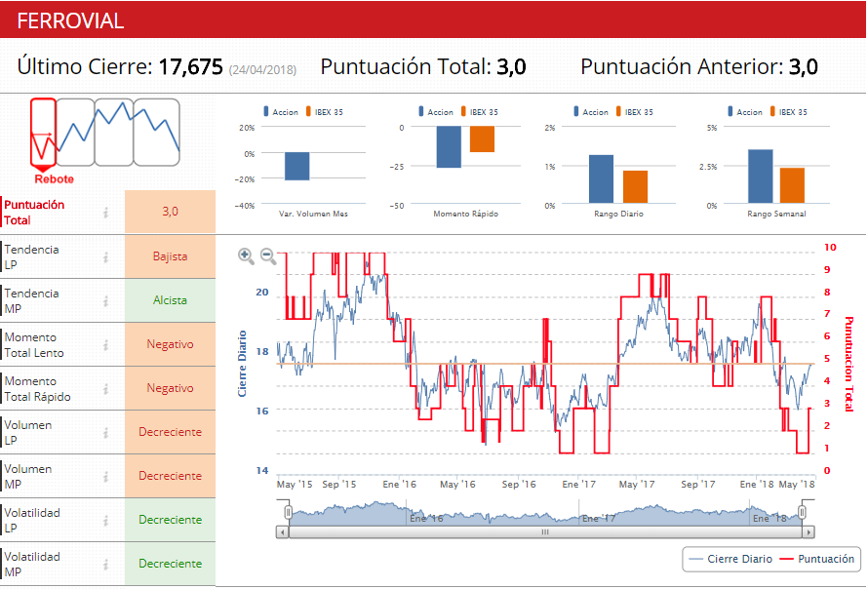868x589 pixels.
Task: Click the Bajista value for Tendencia LP
Action: coord(170,256)
